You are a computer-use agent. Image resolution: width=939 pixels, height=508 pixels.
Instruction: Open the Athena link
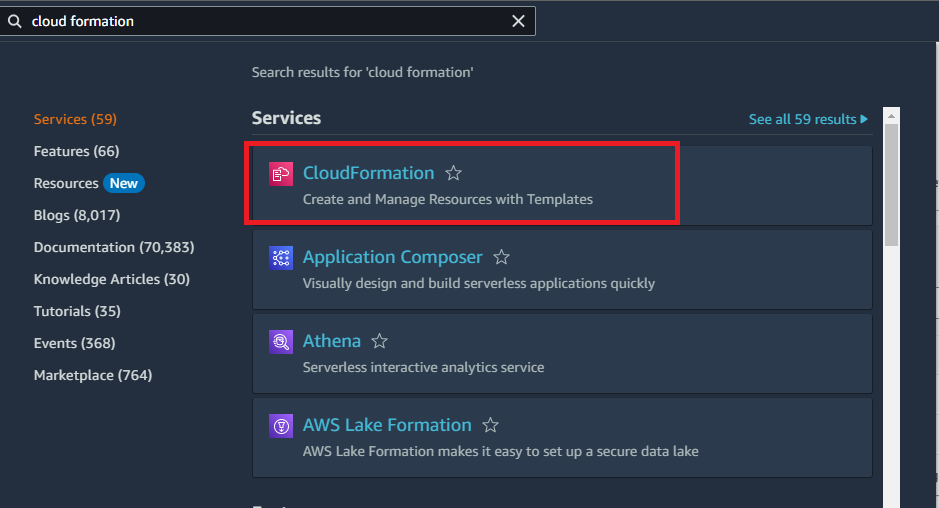click(332, 341)
